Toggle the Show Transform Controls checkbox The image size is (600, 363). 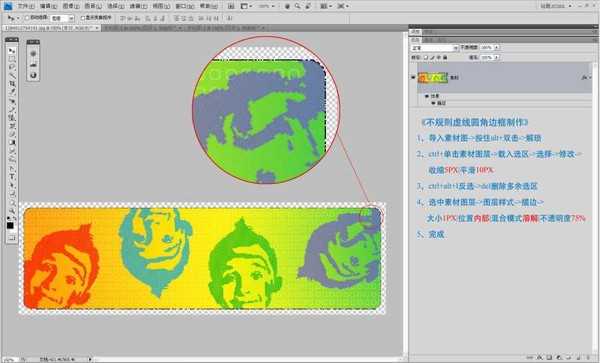tap(83, 18)
